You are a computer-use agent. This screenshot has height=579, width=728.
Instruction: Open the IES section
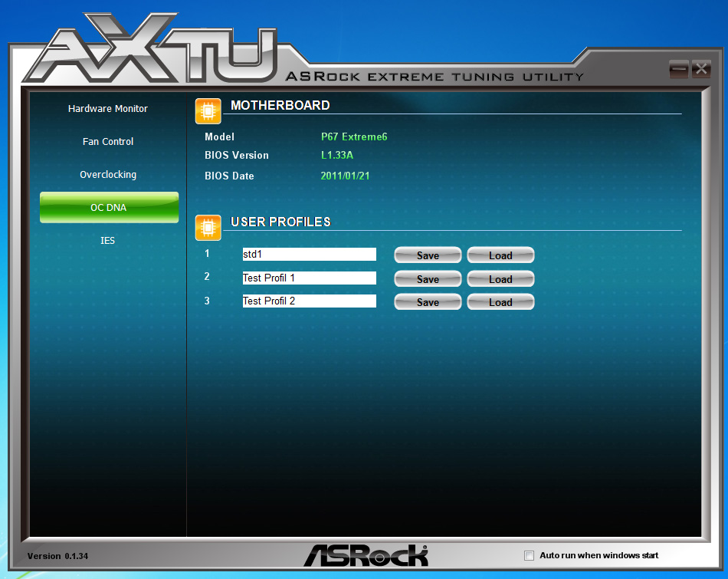[108, 240]
